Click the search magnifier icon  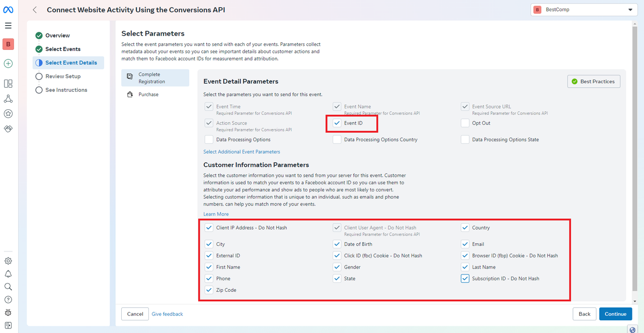coord(8,287)
